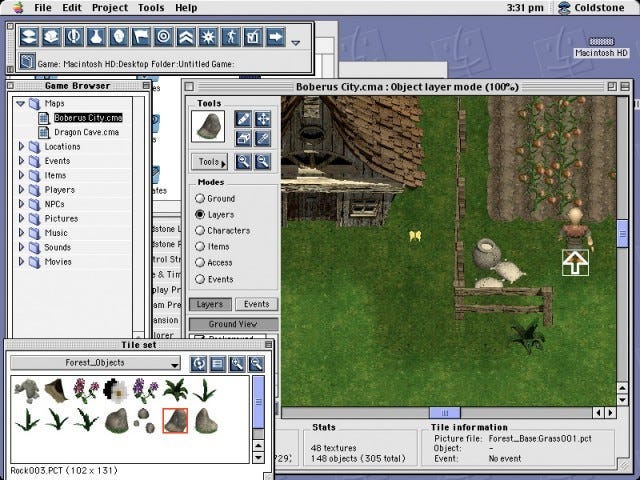This screenshot has width=640, height=480.
Task: Select the highlighted Rock003 tile
Action: tap(175, 420)
